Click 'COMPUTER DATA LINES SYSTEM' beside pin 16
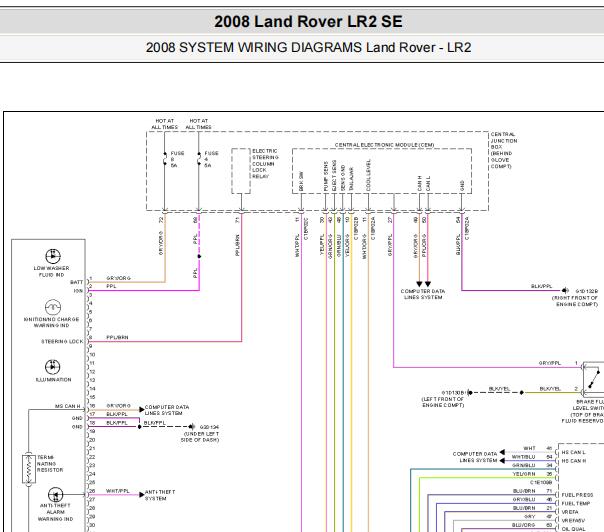 point(167,410)
